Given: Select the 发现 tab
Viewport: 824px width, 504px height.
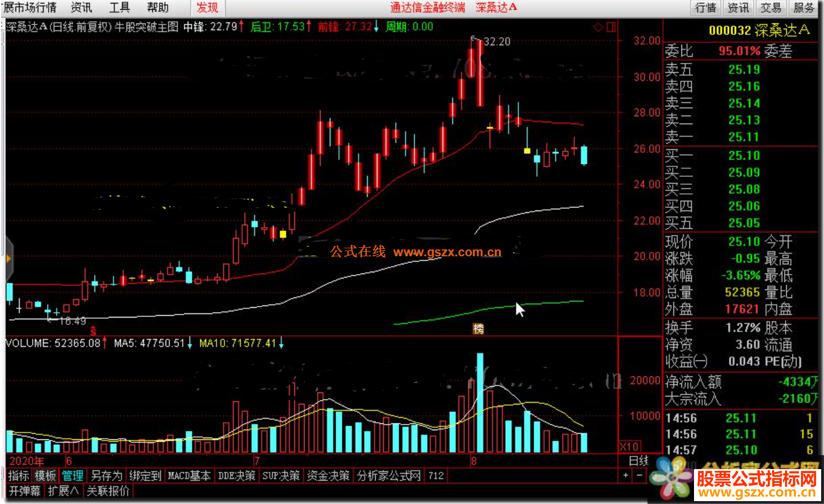Looking at the screenshot, I should pos(207,7).
